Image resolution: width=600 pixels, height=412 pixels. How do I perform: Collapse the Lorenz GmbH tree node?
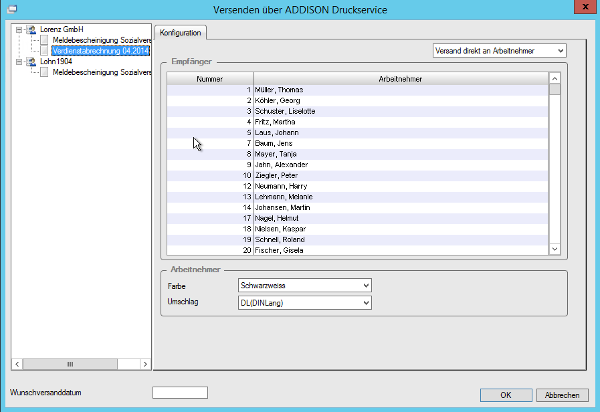(x=19, y=29)
